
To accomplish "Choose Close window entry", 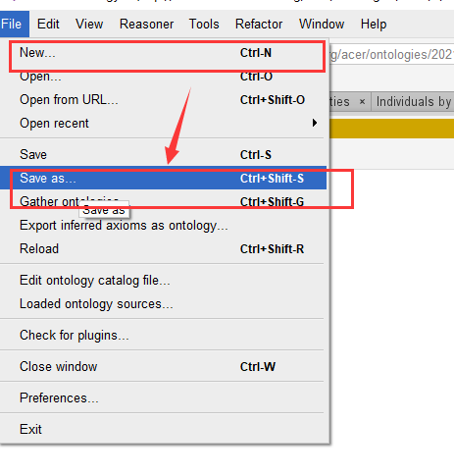I will pyautogui.click(x=163, y=366).
